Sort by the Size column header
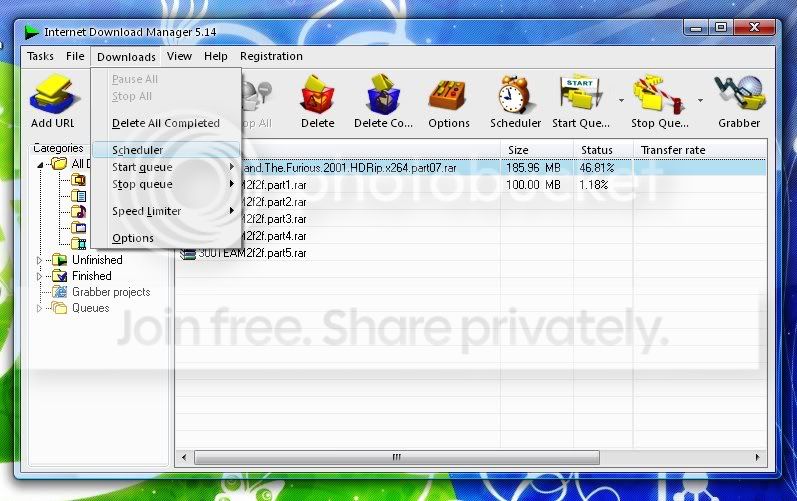797x501 pixels. click(537, 150)
